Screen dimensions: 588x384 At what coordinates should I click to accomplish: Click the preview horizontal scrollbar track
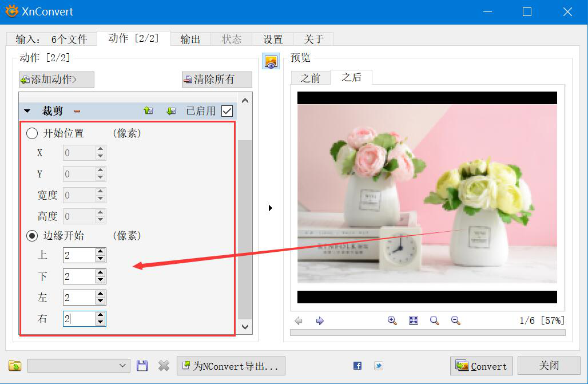click(427, 332)
